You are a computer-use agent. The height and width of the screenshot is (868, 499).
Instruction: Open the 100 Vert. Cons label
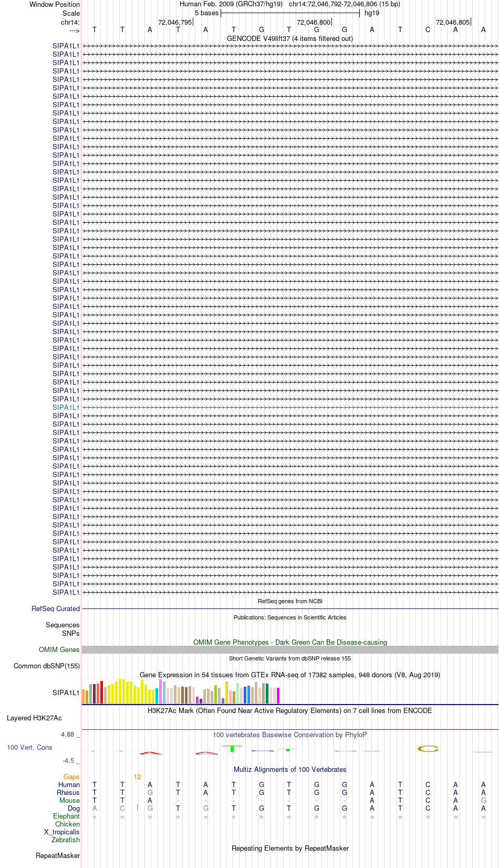[x=29, y=747]
